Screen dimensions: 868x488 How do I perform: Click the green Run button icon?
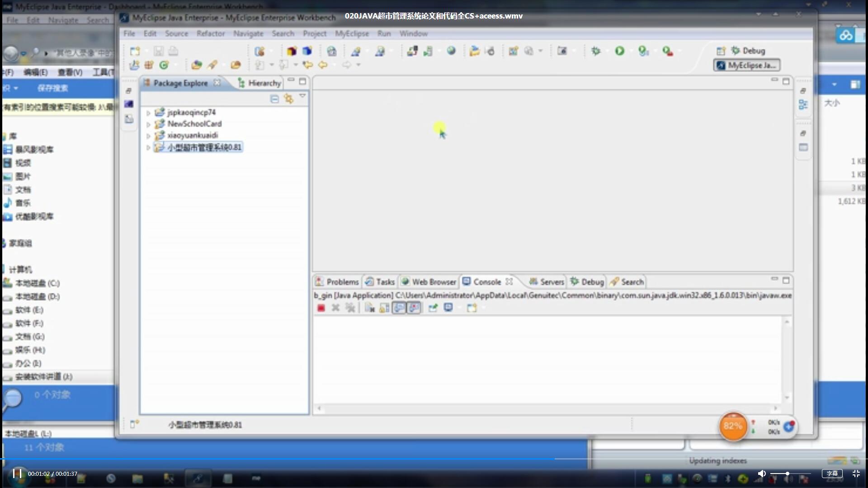(x=619, y=51)
